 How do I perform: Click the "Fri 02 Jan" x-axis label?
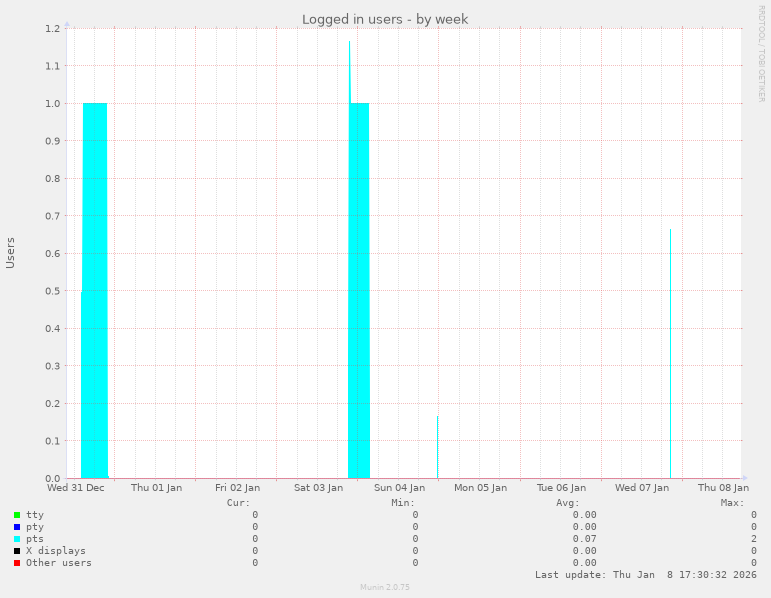point(237,488)
